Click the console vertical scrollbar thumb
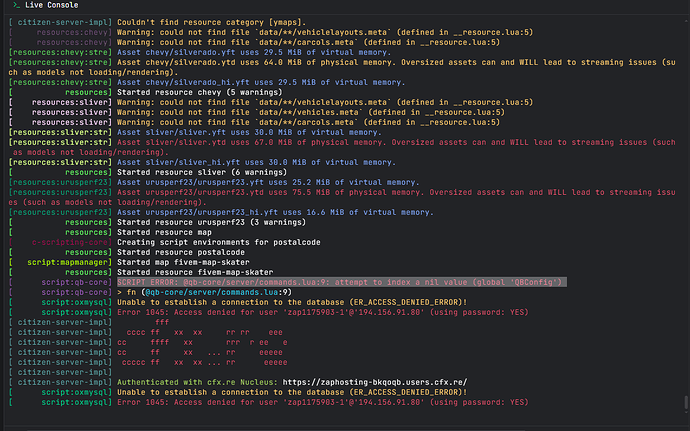This screenshot has width=690, height=431. [686, 402]
